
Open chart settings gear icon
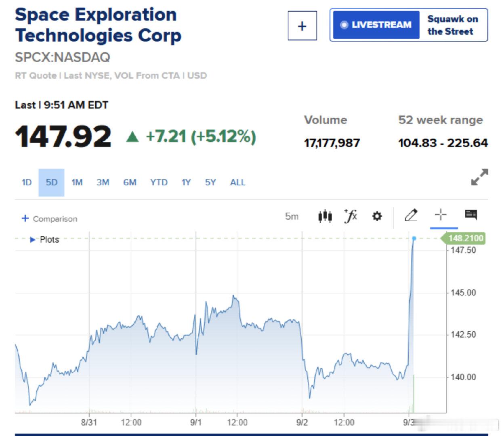click(x=377, y=216)
